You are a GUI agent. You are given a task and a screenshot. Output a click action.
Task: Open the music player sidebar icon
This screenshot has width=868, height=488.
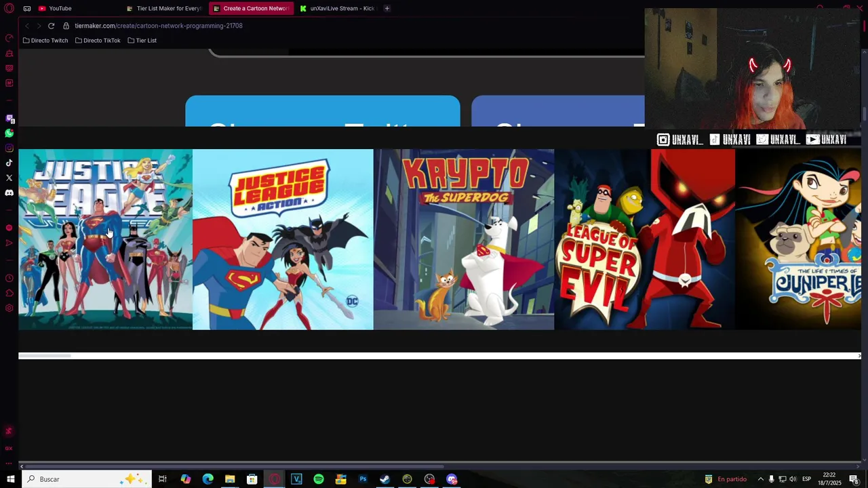pos(9,228)
